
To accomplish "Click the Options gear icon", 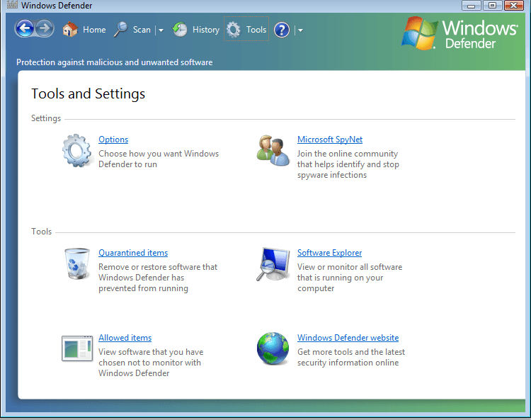I will point(77,150).
